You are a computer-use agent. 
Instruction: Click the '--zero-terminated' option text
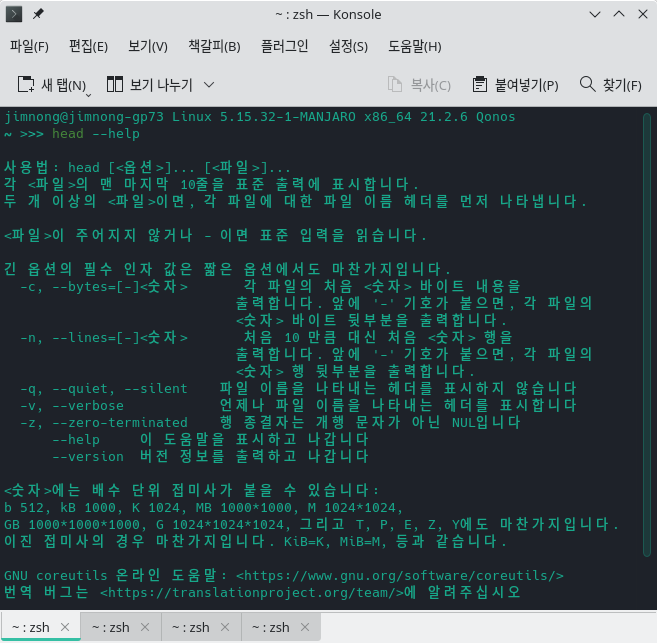120,423
